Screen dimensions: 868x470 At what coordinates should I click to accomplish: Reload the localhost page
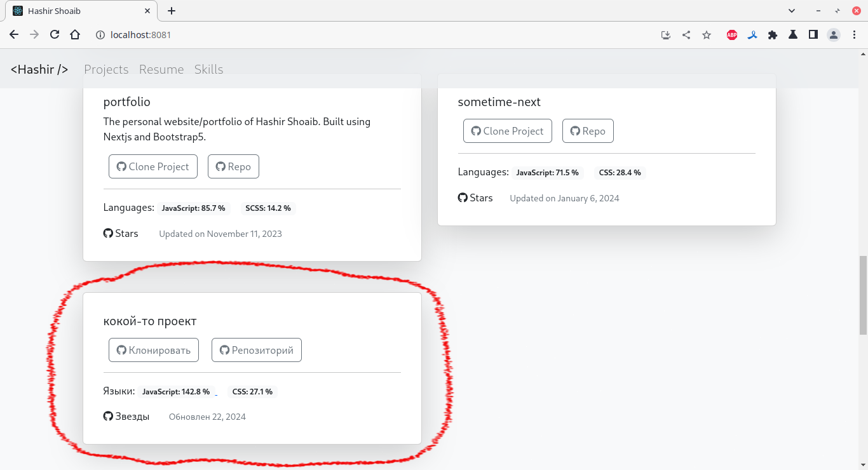coord(55,35)
